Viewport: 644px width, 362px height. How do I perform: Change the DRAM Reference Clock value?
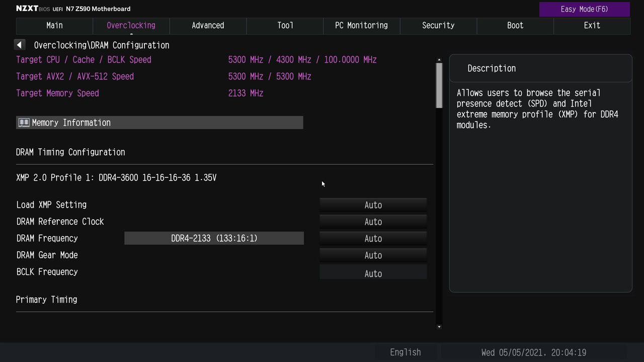click(x=373, y=222)
